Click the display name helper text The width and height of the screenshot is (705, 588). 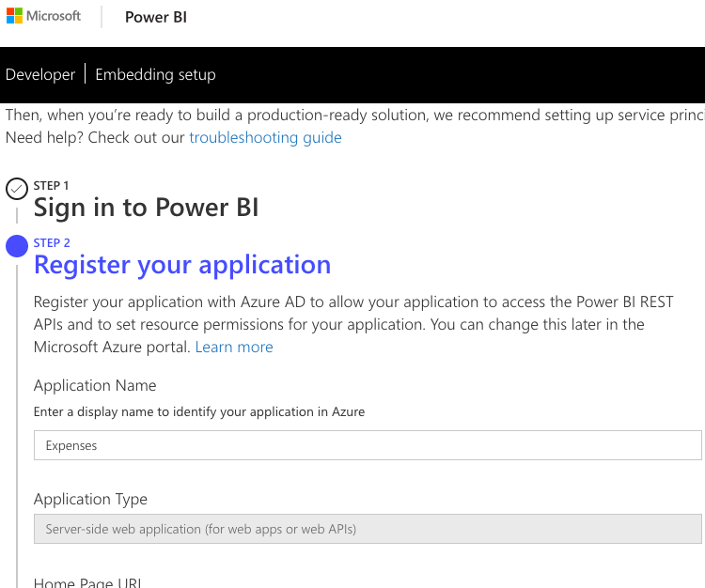[x=198, y=412]
